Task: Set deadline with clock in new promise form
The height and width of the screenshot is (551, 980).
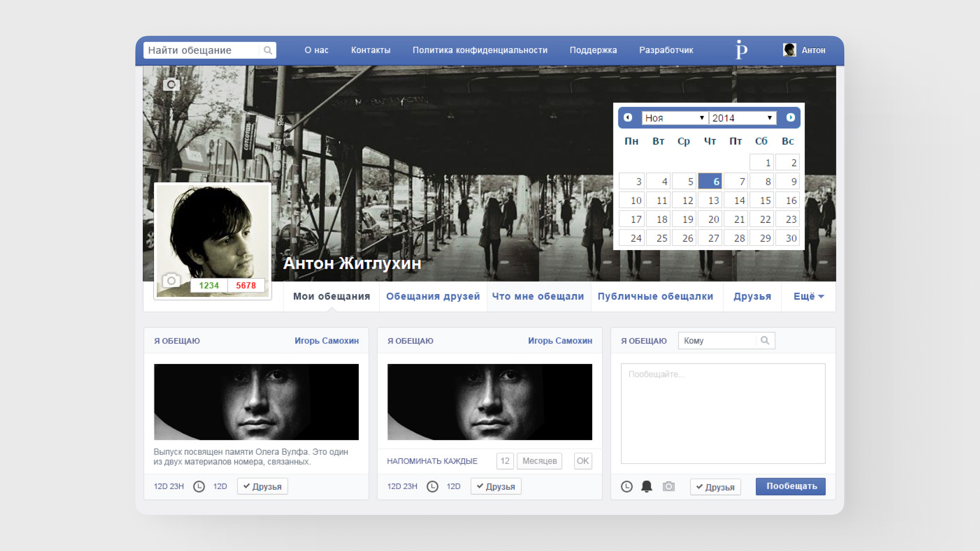Action: pyautogui.click(x=627, y=486)
